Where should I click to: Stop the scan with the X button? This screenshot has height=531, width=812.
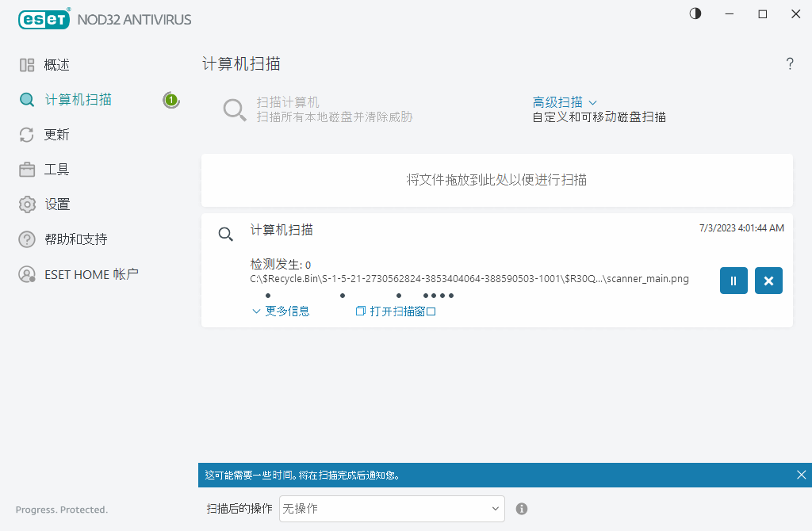tap(768, 281)
